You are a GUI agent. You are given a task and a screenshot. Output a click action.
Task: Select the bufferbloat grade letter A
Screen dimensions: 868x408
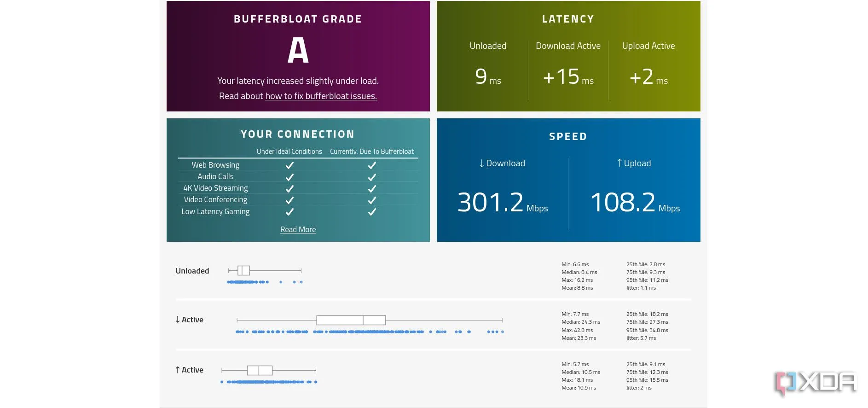pos(298,50)
